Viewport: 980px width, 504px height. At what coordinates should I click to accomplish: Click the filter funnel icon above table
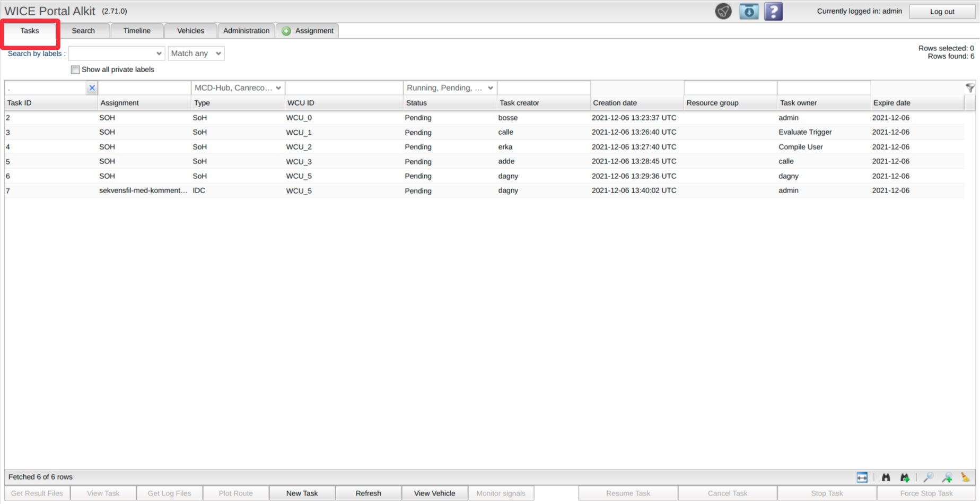pyautogui.click(x=970, y=88)
